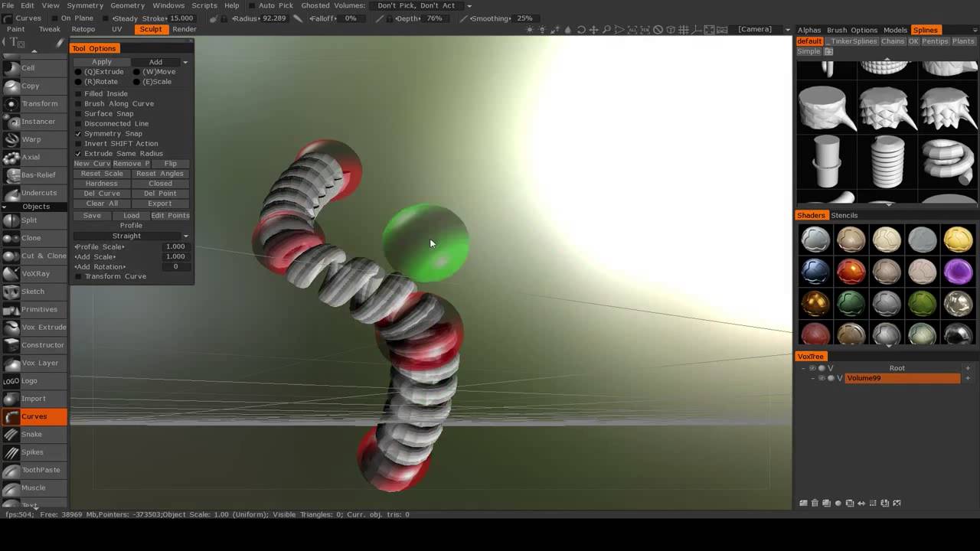Viewport: 980px width, 551px height.
Task: Uncheck Symmetry Snap option
Action: pos(78,133)
